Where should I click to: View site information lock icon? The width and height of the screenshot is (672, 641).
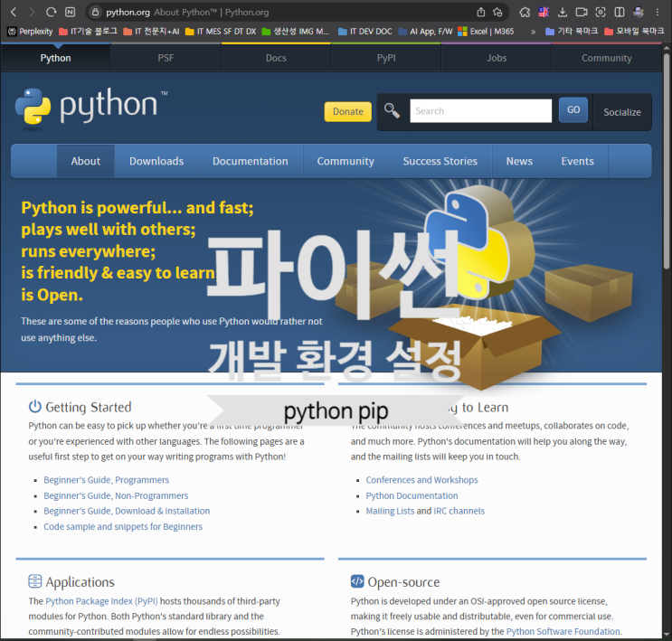pyautogui.click(x=95, y=12)
